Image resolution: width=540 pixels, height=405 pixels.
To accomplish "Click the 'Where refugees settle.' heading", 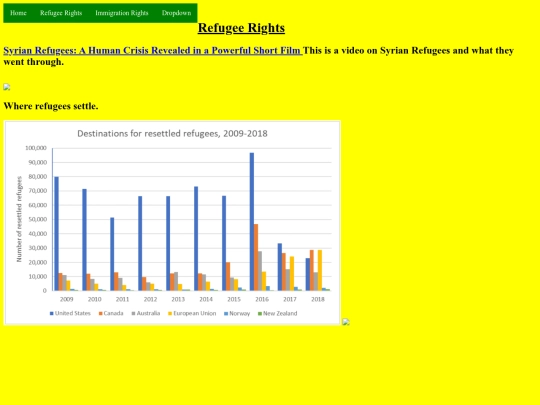I will click(x=51, y=106).
